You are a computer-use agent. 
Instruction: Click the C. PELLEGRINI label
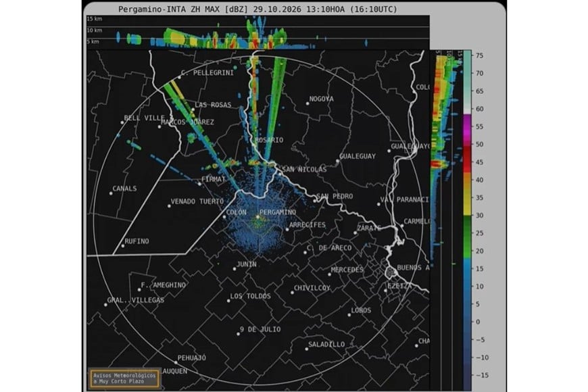(x=207, y=73)
